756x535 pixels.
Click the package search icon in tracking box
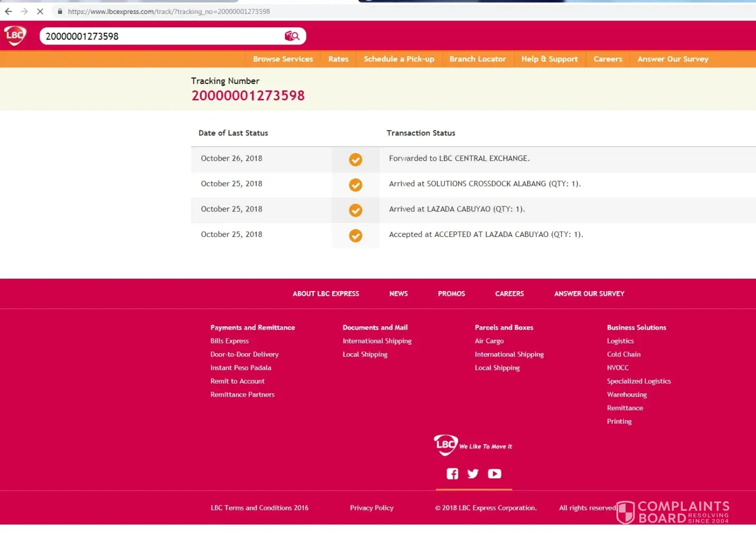[x=292, y=36]
